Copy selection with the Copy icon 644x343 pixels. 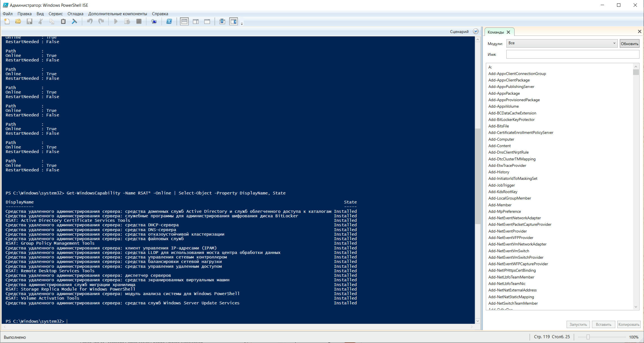52,21
